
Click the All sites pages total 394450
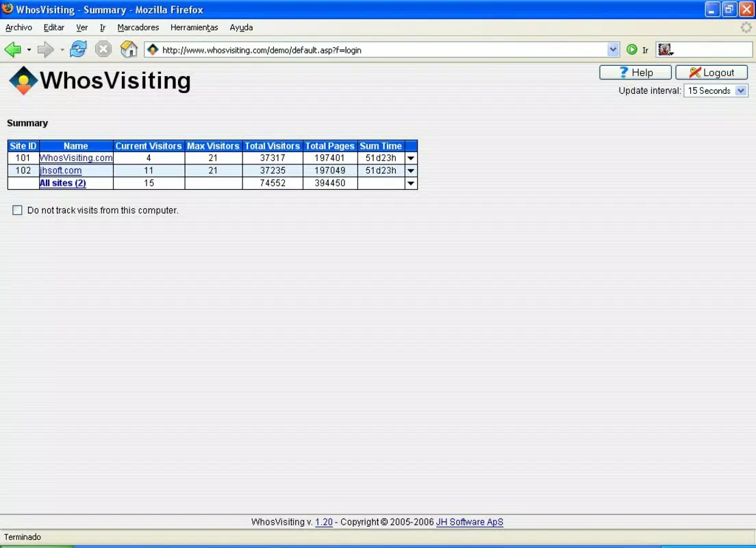(x=330, y=183)
